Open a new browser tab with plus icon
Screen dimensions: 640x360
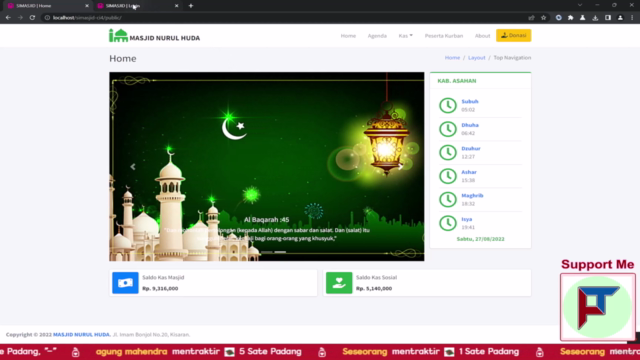pos(191,6)
